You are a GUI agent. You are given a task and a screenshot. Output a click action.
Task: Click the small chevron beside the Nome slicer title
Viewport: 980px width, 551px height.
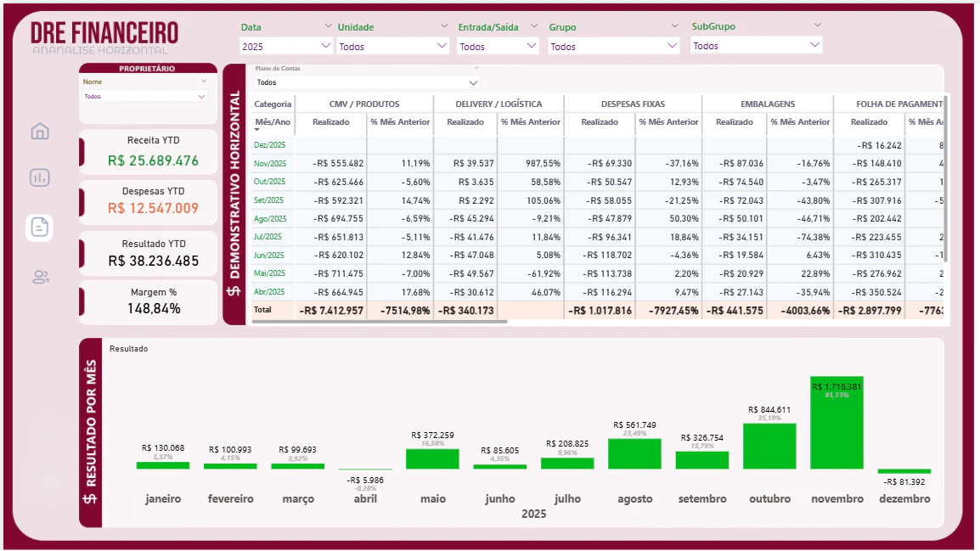point(204,82)
